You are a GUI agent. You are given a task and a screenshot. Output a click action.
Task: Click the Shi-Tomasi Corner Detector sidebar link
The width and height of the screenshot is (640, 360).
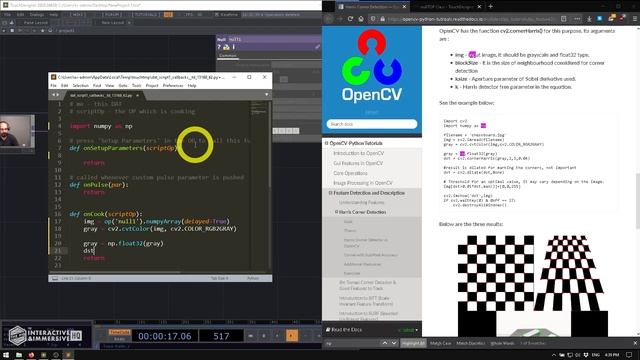pyautogui.click(x=367, y=285)
